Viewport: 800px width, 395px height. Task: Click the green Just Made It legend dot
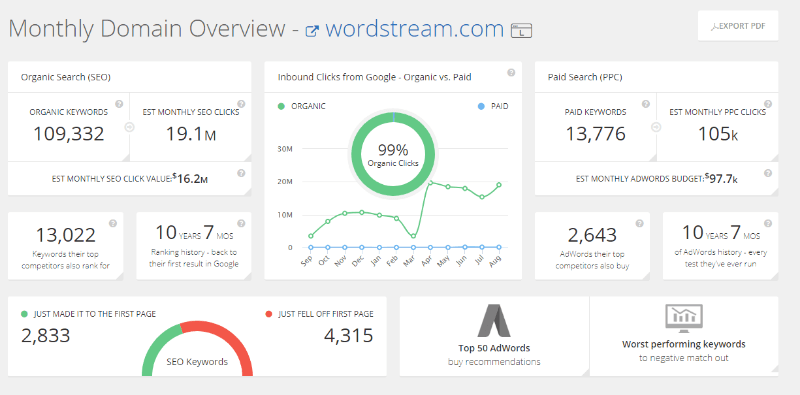(24, 314)
